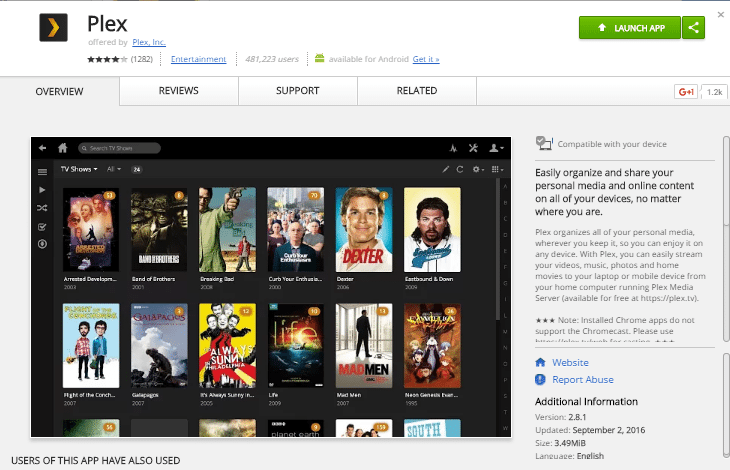Click the back arrow in Plex screenshot
Image resolution: width=730 pixels, height=470 pixels.
pos(42,148)
